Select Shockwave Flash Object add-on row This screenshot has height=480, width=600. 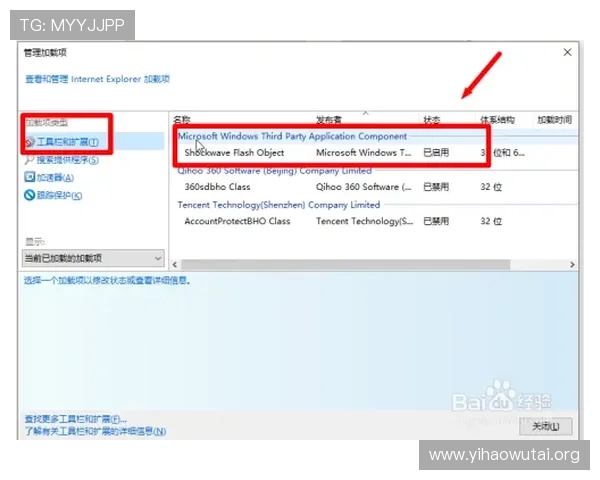pos(375,153)
